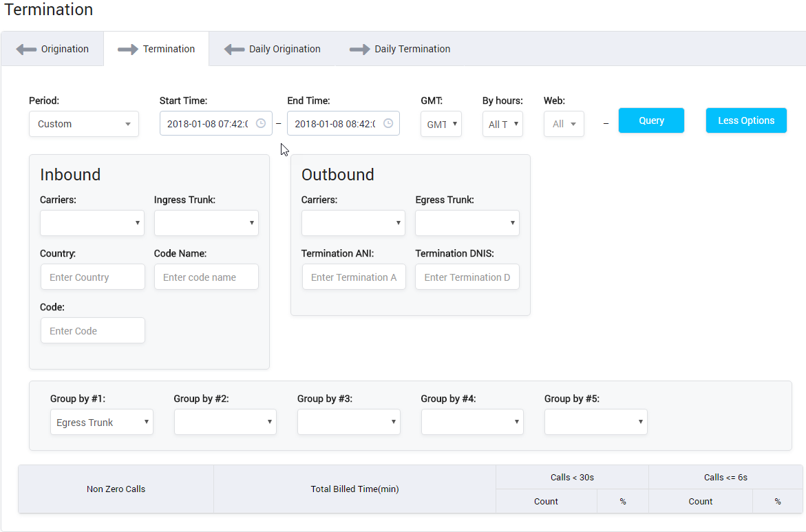This screenshot has height=532, width=806.
Task: Expand the GMT timezone dropdown
Action: coord(441,124)
